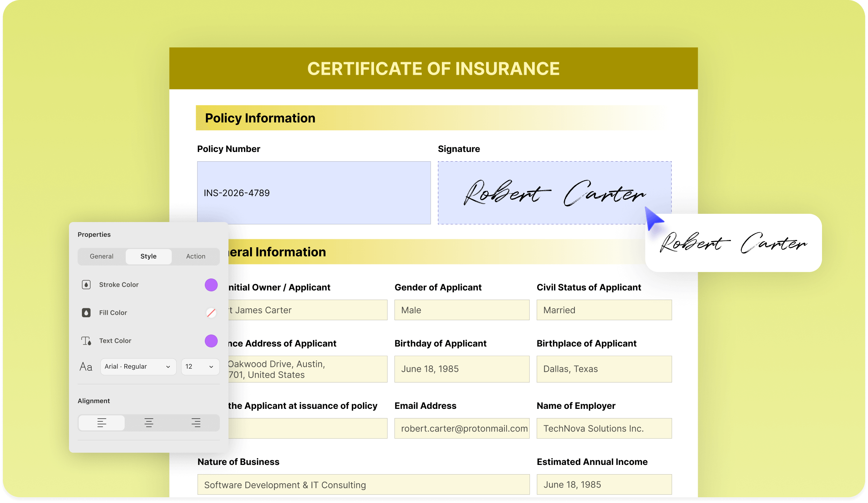Click the Text Color icon
Image resolution: width=868 pixels, height=503 pixels.
[x=86, y=341]
